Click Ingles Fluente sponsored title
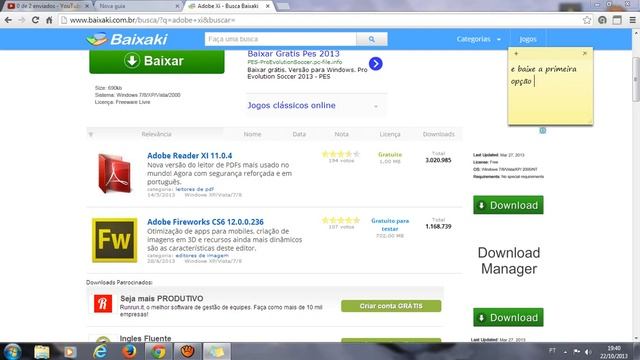Screen dimensions: 640x360 [x=145, y=338]
